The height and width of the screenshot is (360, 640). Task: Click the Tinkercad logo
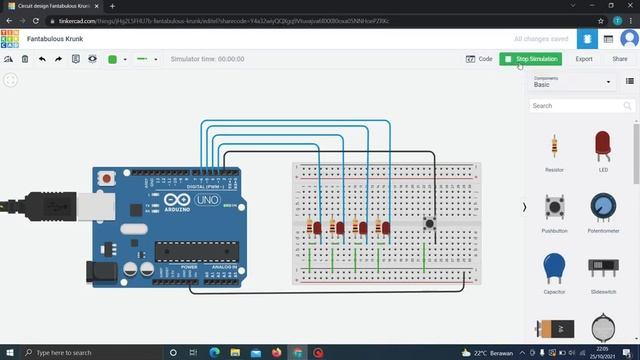click(10, 39)
